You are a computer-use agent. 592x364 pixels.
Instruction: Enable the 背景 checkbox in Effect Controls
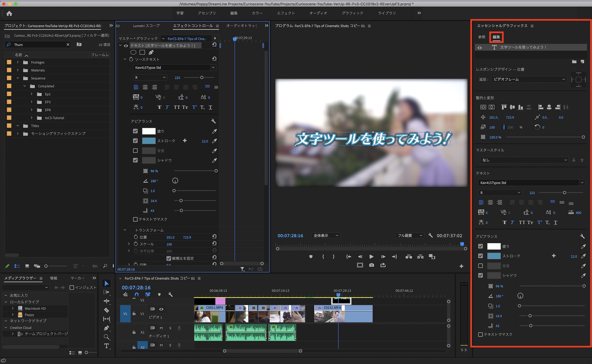point(135,151)
